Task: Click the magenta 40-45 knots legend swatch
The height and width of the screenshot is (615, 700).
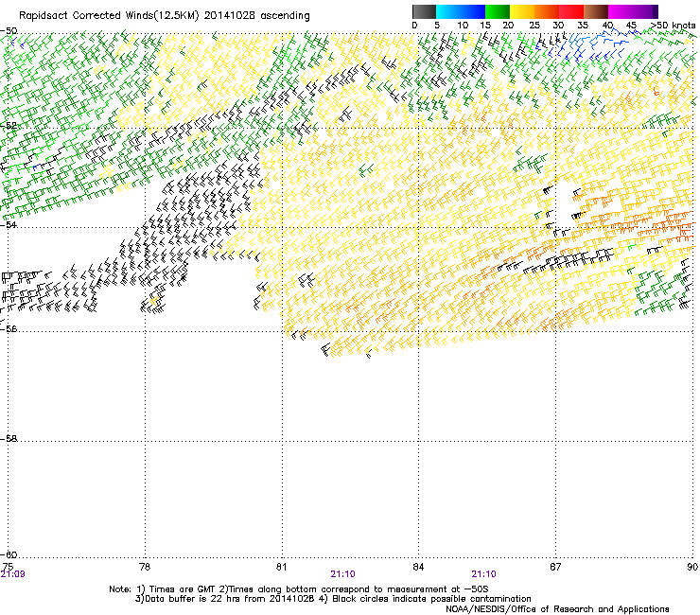Action: 621,11
